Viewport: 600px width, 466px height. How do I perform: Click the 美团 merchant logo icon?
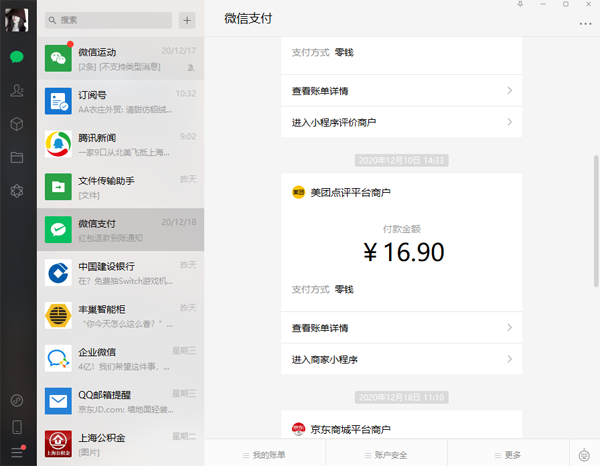[298, 192]
